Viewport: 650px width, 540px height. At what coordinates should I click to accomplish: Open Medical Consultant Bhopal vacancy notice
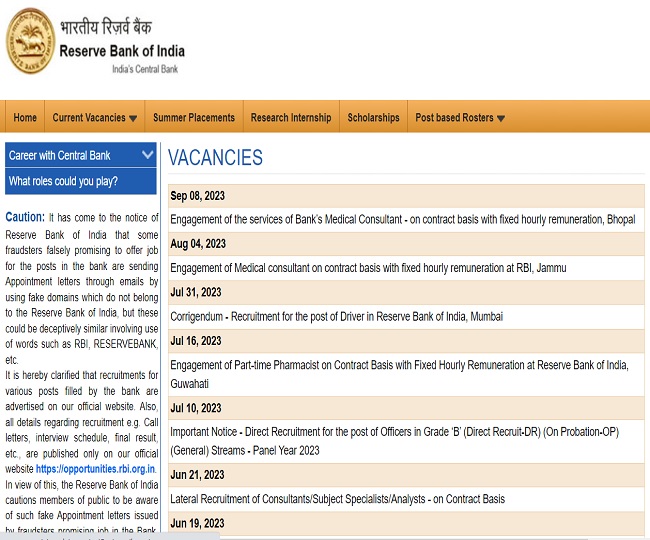402,219
